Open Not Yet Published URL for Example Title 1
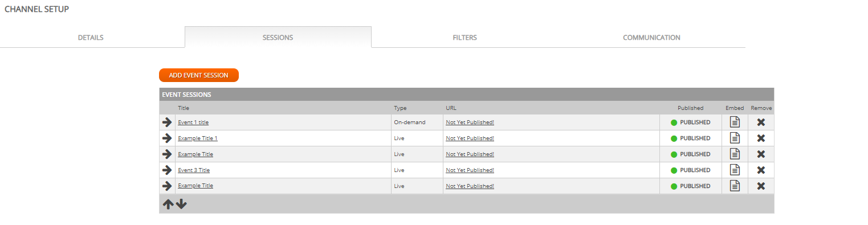 [470, 138]
